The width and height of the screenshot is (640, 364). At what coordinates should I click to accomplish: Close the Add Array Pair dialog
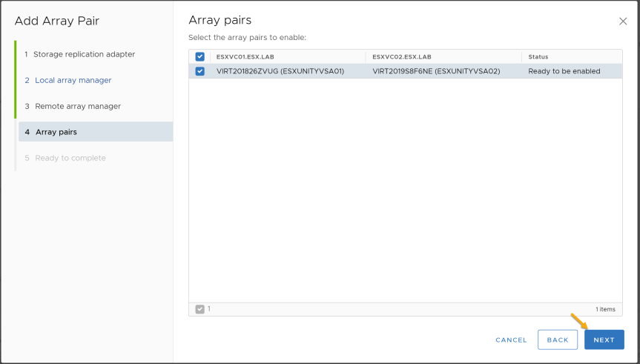point(622,21)
